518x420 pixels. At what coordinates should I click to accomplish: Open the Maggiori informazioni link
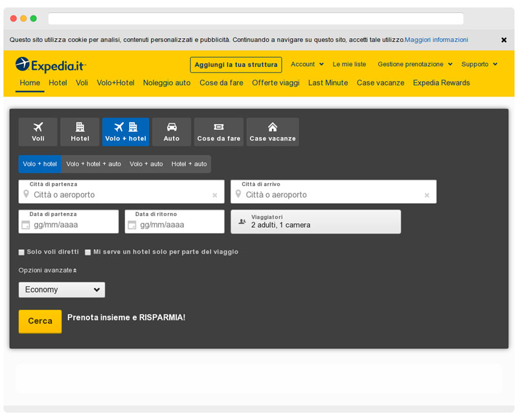pyautogui.click(x=436, y=40)
